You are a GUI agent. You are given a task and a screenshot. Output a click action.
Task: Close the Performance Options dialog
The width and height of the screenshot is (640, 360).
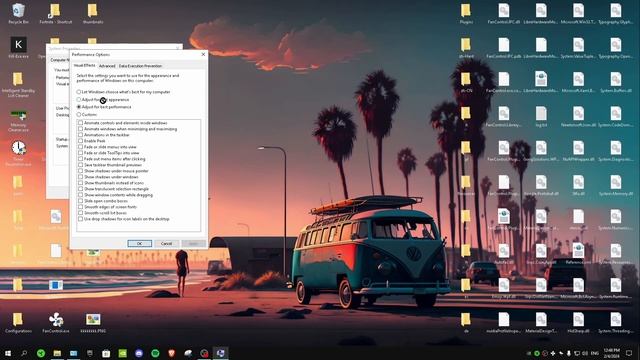(203, 54)
